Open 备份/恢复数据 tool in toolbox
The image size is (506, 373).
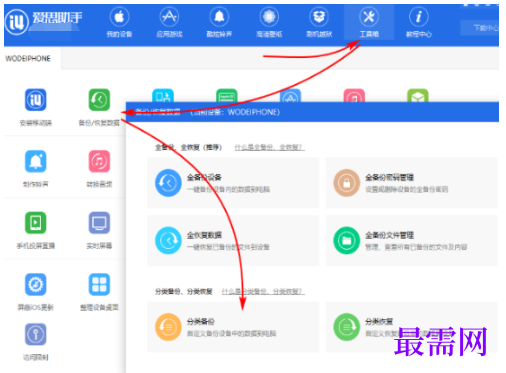99,107
